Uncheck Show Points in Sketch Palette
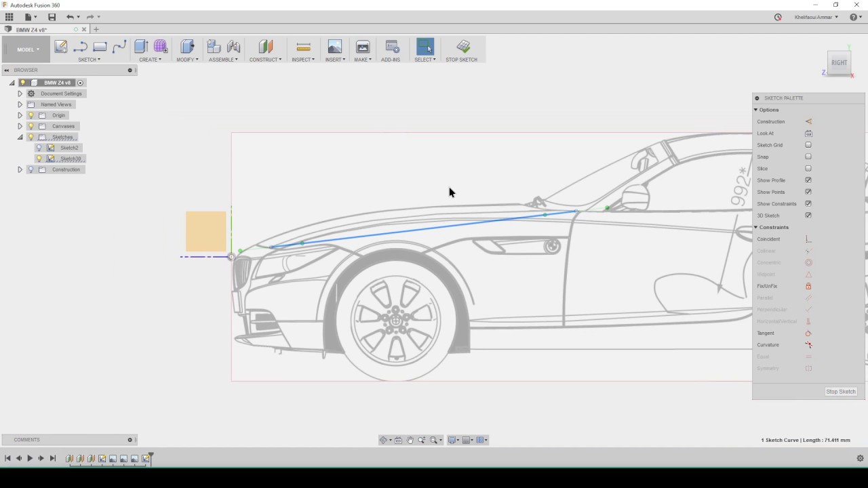Image resolution: width=868 pixels, height=488 pixels. click(x=808, y=192)
